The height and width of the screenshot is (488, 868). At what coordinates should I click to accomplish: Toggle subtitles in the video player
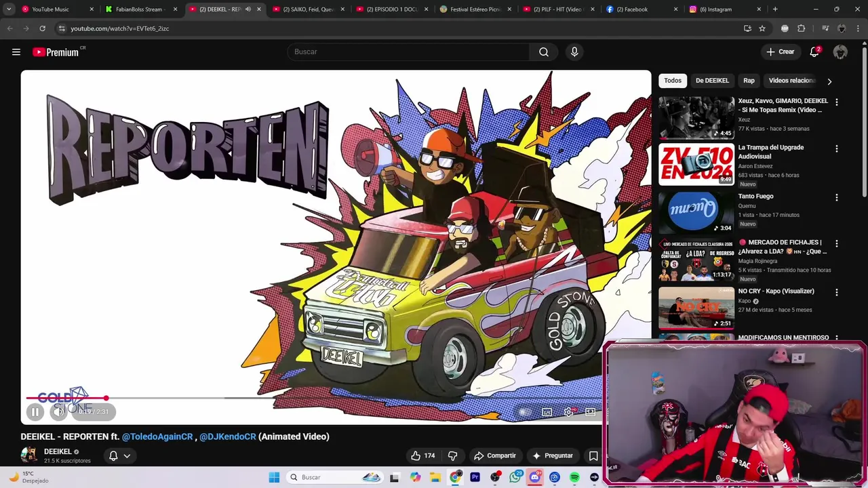point(547,411)
